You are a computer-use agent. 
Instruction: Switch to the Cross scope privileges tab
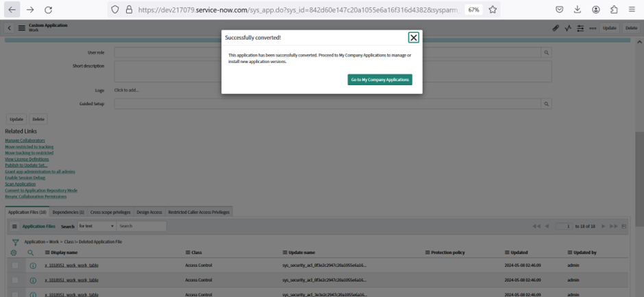coord(110,212)
